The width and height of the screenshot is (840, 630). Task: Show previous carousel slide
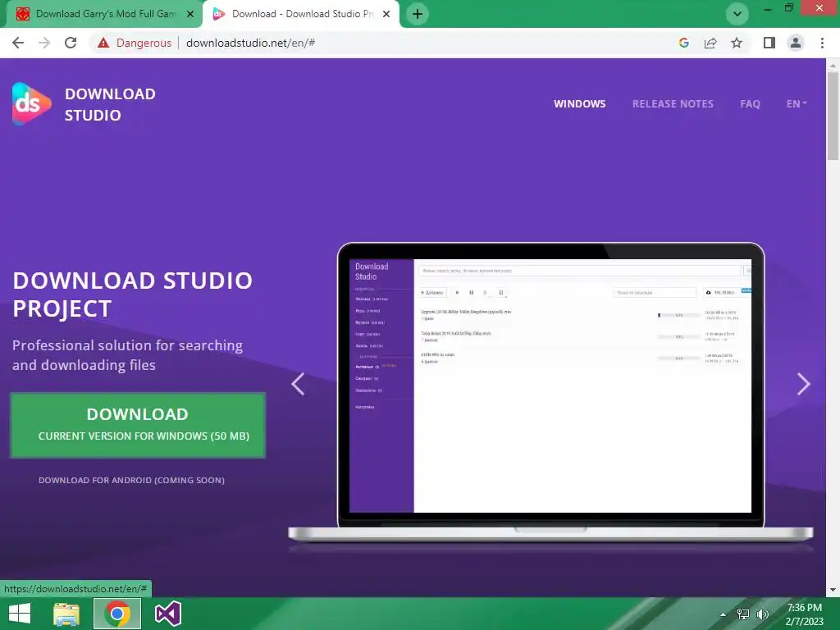click(x=298, y=384)
